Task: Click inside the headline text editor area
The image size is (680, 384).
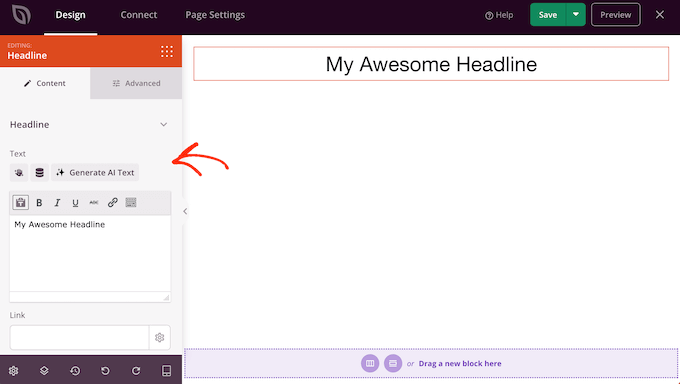Action: point(90,253)
